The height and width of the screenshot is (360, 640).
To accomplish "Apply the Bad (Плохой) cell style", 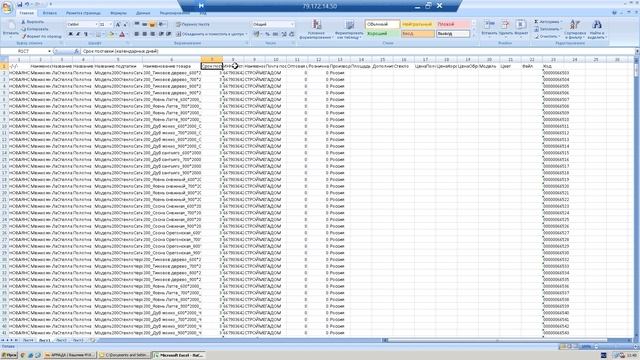I will pos(453,24).
